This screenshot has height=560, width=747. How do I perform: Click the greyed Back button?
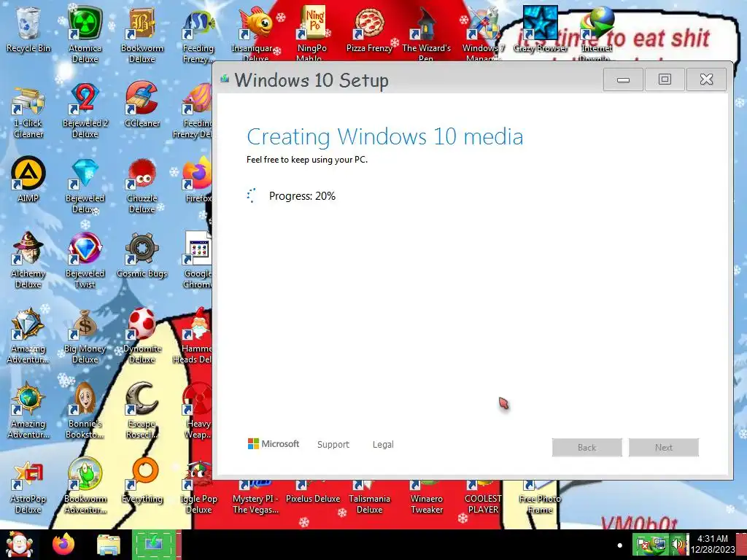tap(587, 447)
